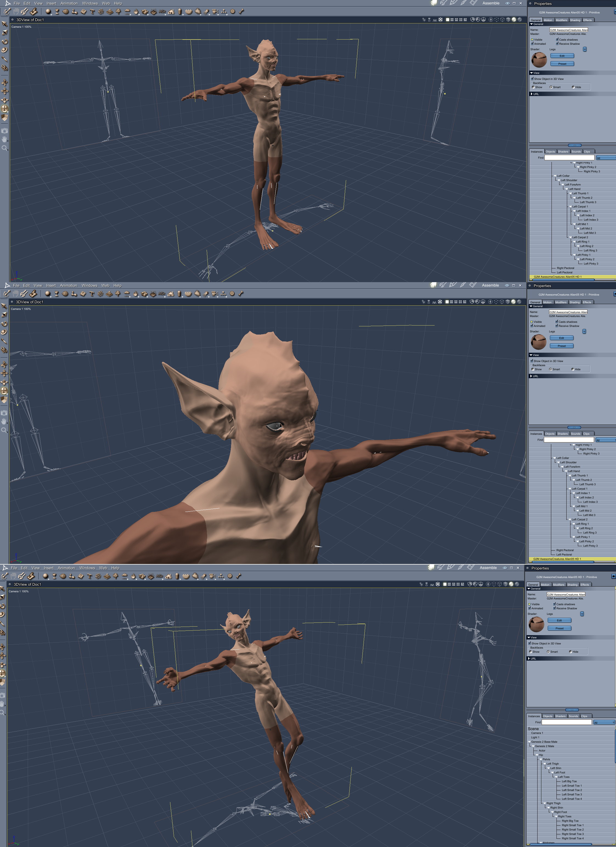Click the Camera insert icon in top toolbar
The width and height of the screenshot is (616, 847).
215,12
